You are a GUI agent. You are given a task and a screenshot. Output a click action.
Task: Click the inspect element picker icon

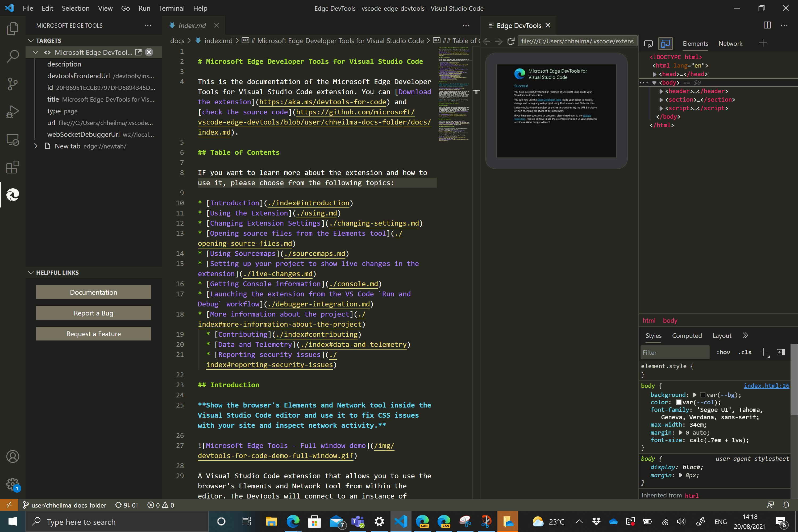click(649, 43)
